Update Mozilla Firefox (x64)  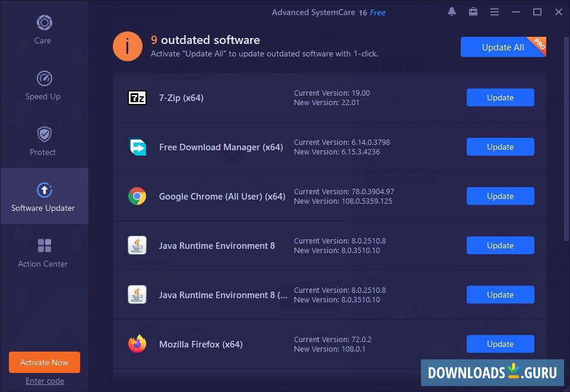[500, 344]
